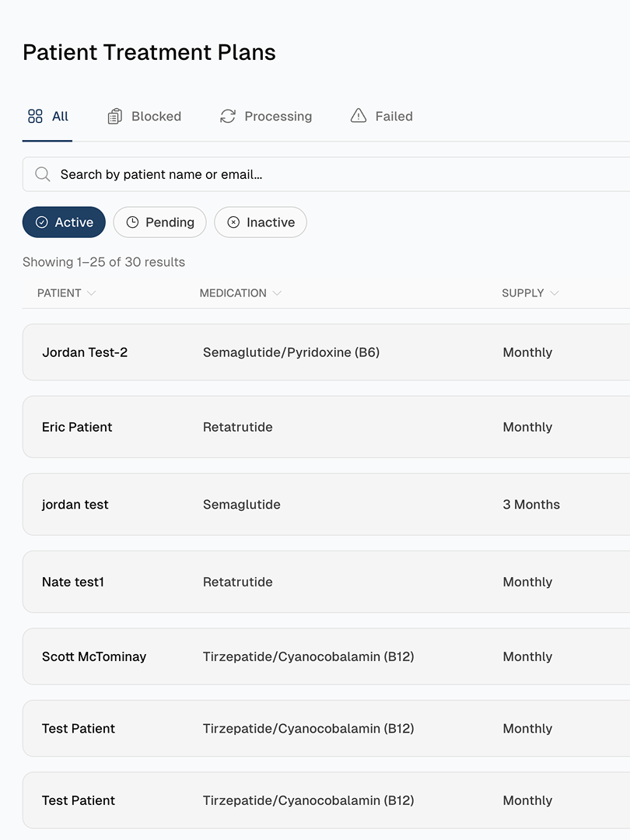Click the checkmark icon in Active chip

(x=41, y=222)
